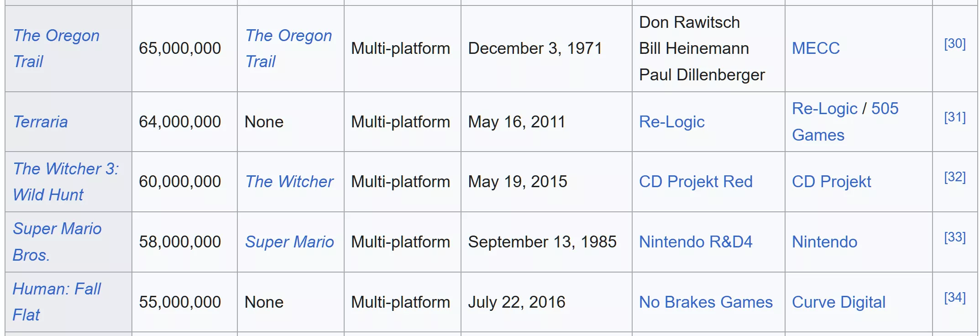Open the Terraria game link
Image resolution: width=980 pixels, height=336 pixels.
(41, 122)
